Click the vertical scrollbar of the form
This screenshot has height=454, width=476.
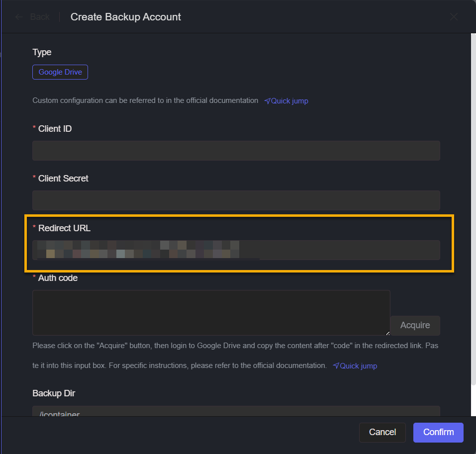(x=474, y=209)
